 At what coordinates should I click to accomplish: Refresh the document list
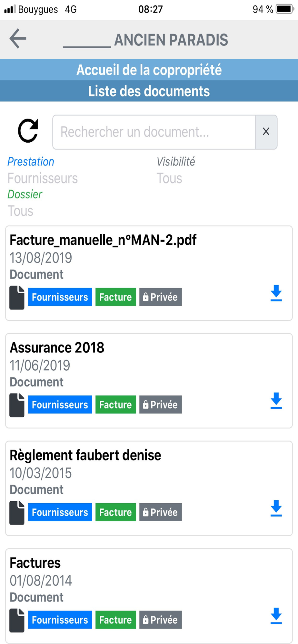28,131
